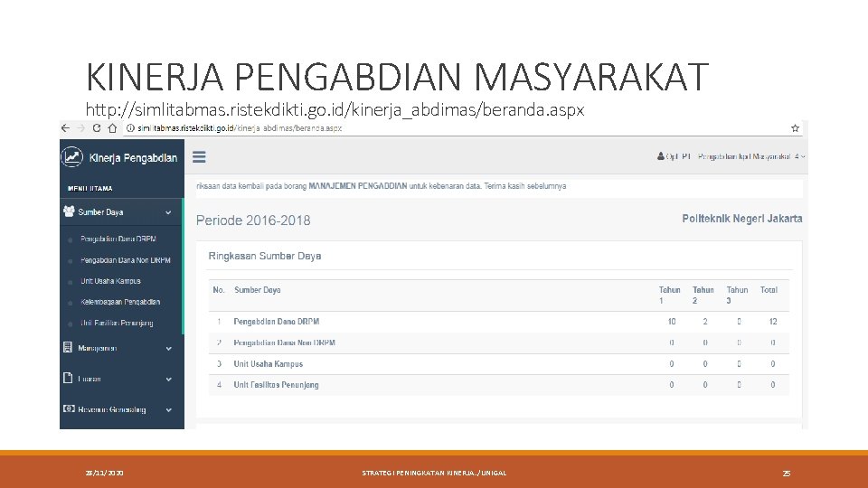
Task: Toggle sidebar with the hamburger menu icon
Action: pyautogui.click(x=199, y=157)
